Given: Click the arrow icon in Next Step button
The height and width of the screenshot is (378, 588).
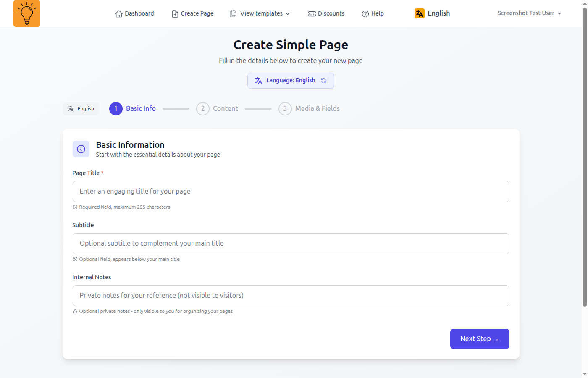Looking at the screenshot, I should [x=496, y=339].
